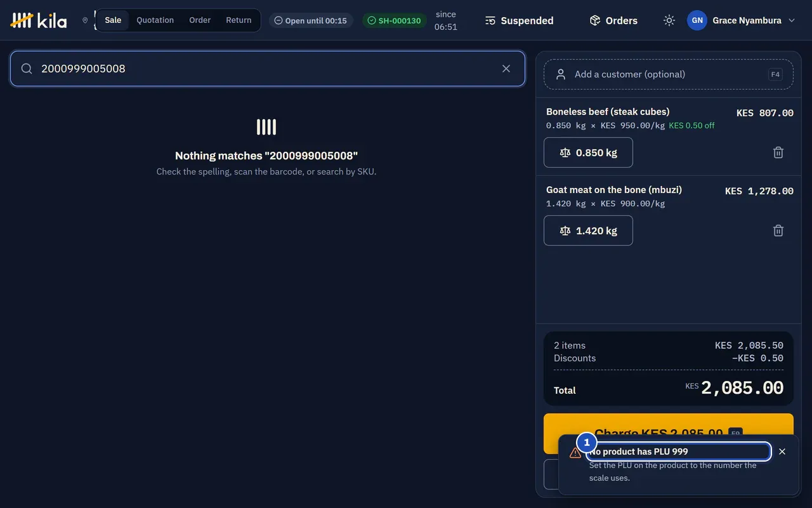Open the Grace Nyambura user menu

pyautogui.click(x=741, y=20)
